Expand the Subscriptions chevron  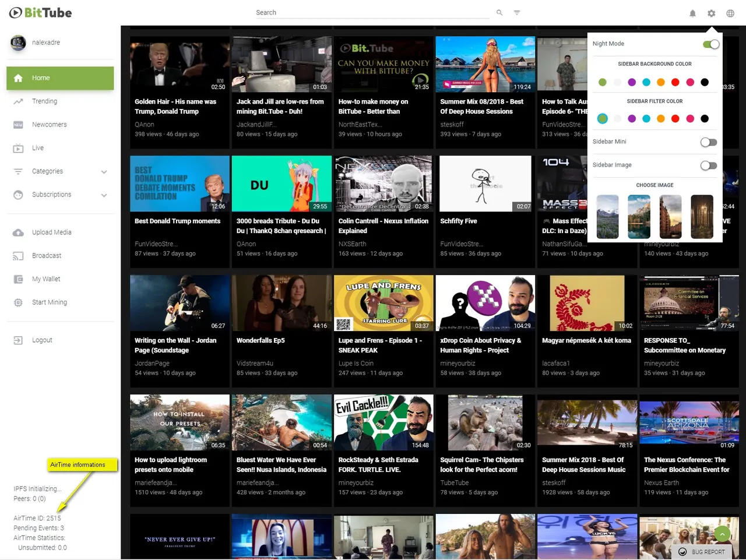coord(104,195)
